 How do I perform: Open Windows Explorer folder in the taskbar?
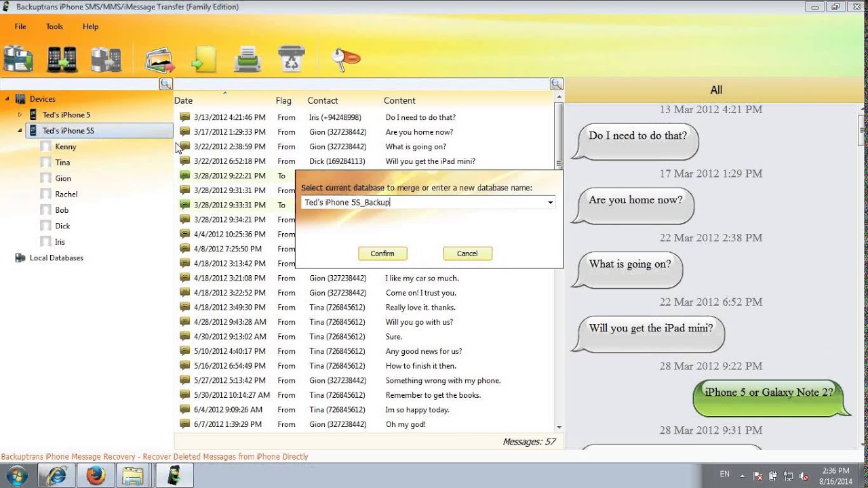tap(134, 476)
